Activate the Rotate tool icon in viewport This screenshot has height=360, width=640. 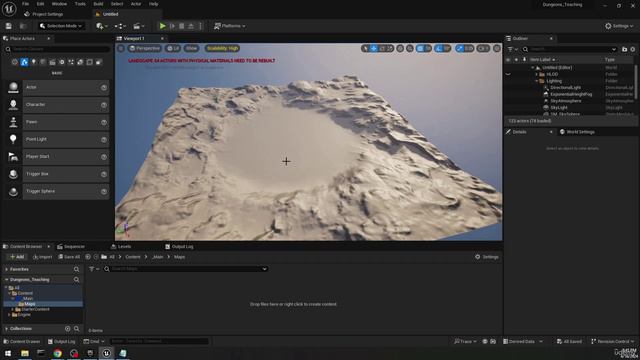coord(382,48)
